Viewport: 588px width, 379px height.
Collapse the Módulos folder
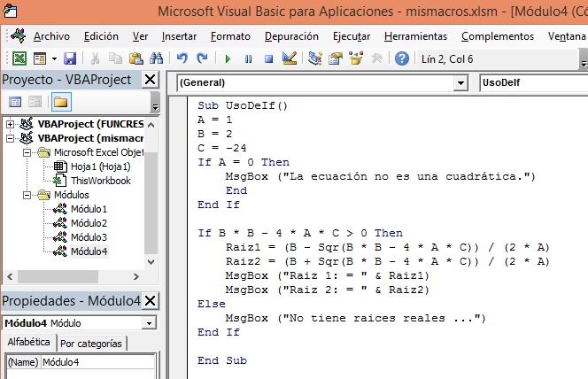tap(27, 195)
